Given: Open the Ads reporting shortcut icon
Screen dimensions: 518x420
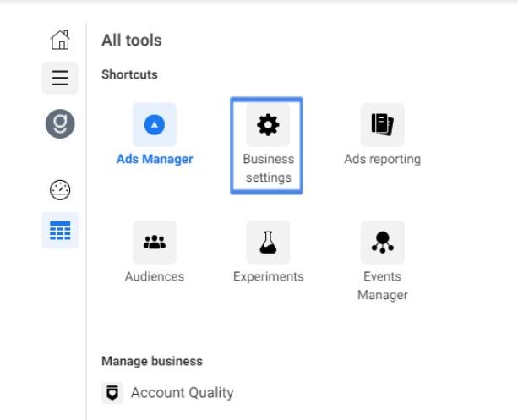Looking at the screenshot, I should click(x=383, y=124).
